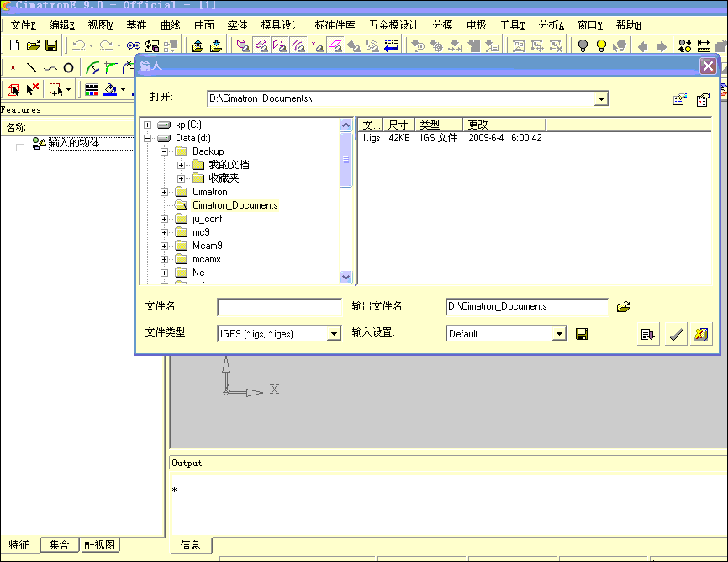Open the 打开 path dropdown

tap(601, 99)
